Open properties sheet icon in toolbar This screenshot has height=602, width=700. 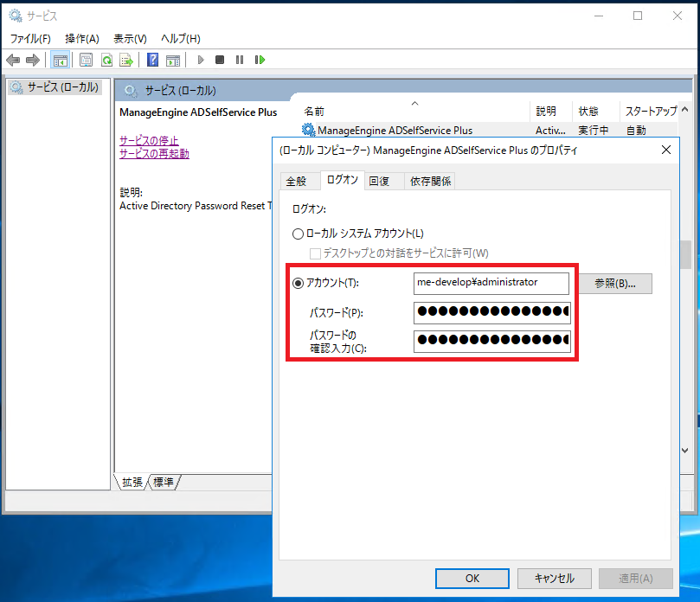click(86, 60)
